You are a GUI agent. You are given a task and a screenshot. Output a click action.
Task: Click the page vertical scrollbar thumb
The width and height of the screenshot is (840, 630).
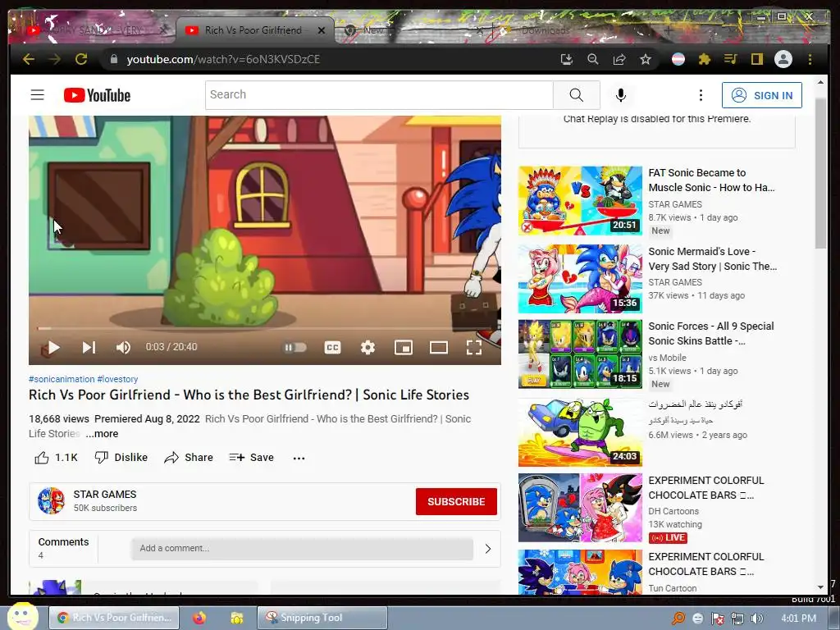[x=820, y=172]
